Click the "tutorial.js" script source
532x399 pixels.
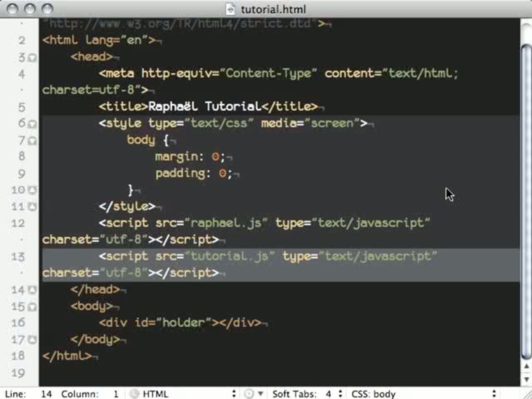(230, 256)
